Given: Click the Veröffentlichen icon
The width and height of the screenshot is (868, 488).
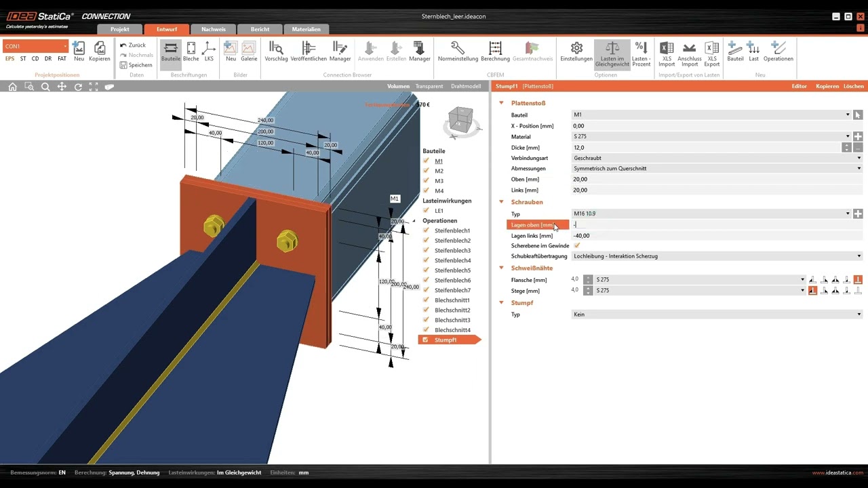Looking at the screenshot, I should coord(309,51).
